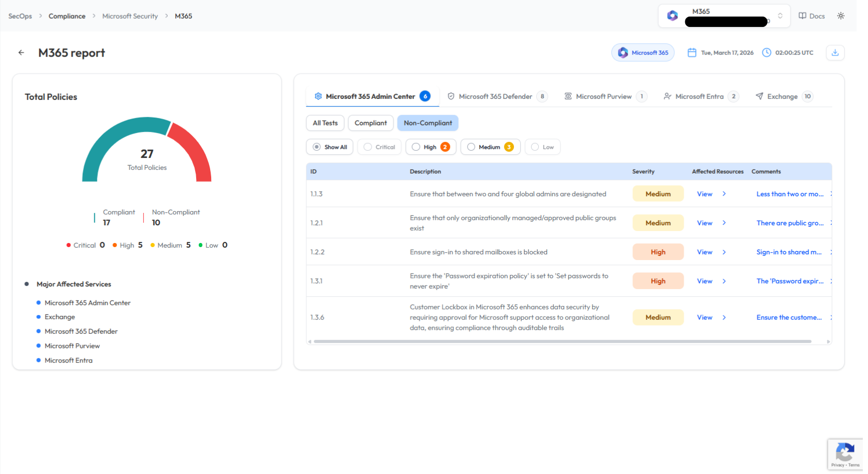The width and height of the screenshot is (868, 474).
Task: Expand affected resources chevron for row 1.1.3
Action: tap(724, 194)
